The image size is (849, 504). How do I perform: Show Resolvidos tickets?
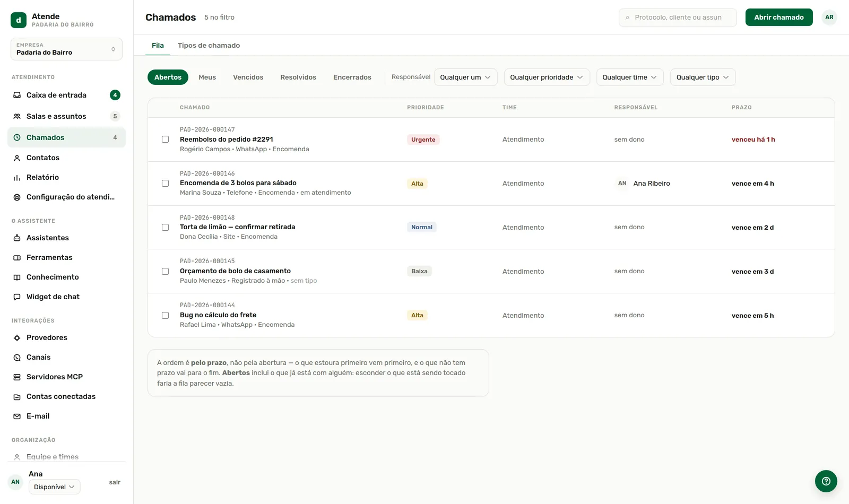click(298, 77)
